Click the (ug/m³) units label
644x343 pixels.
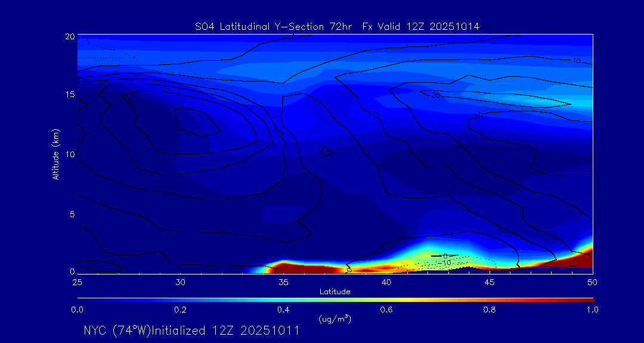[x=335, y=319]
